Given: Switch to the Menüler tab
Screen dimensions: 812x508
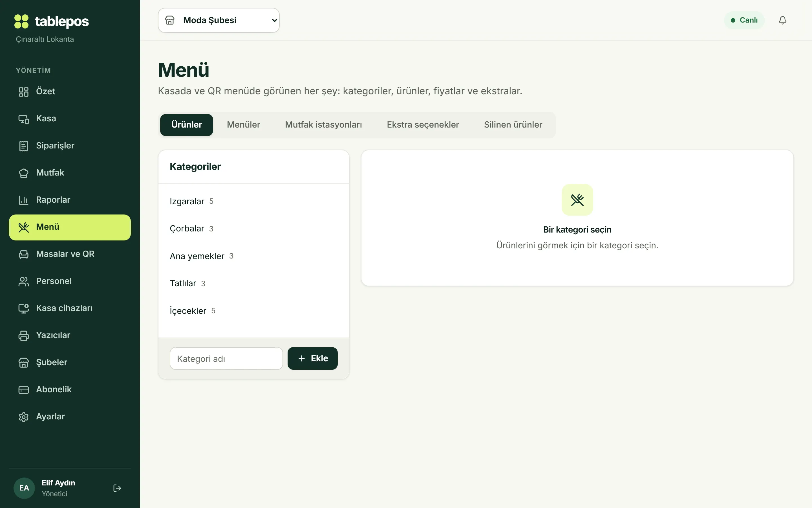Looking at the screenshot, I should pos(244,125).
